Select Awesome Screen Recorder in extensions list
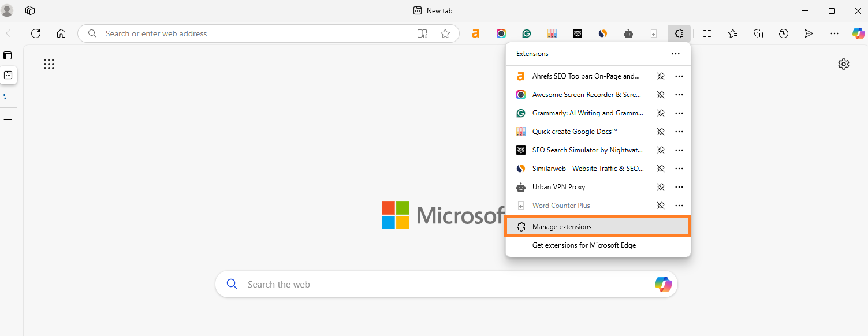 click(x=586, y=95)
